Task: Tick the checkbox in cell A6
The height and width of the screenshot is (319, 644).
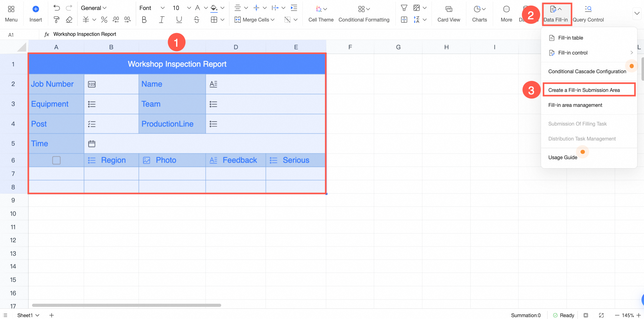Action: click(56, 160)
